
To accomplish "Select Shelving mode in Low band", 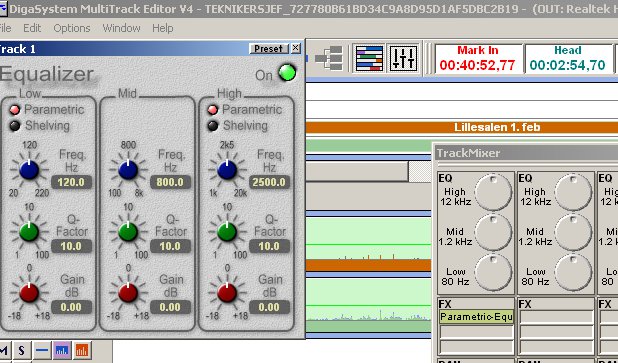I will [x=15, y=126].
